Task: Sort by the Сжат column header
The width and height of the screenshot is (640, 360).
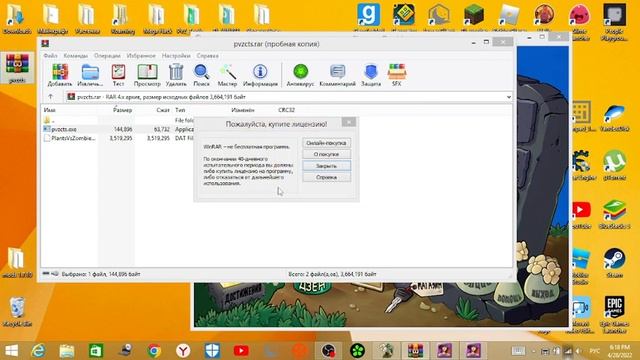Action: 162,110
